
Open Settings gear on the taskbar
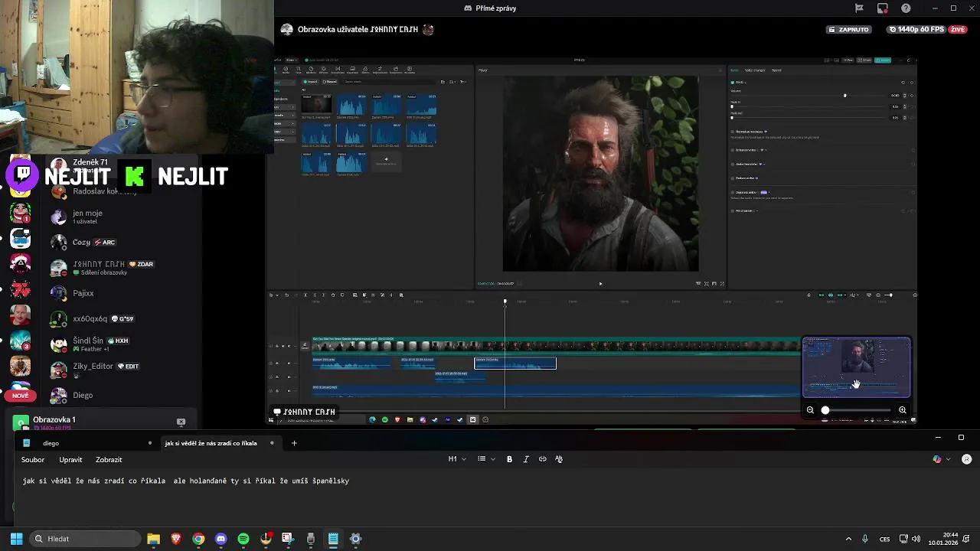click(x=355, y=539)
